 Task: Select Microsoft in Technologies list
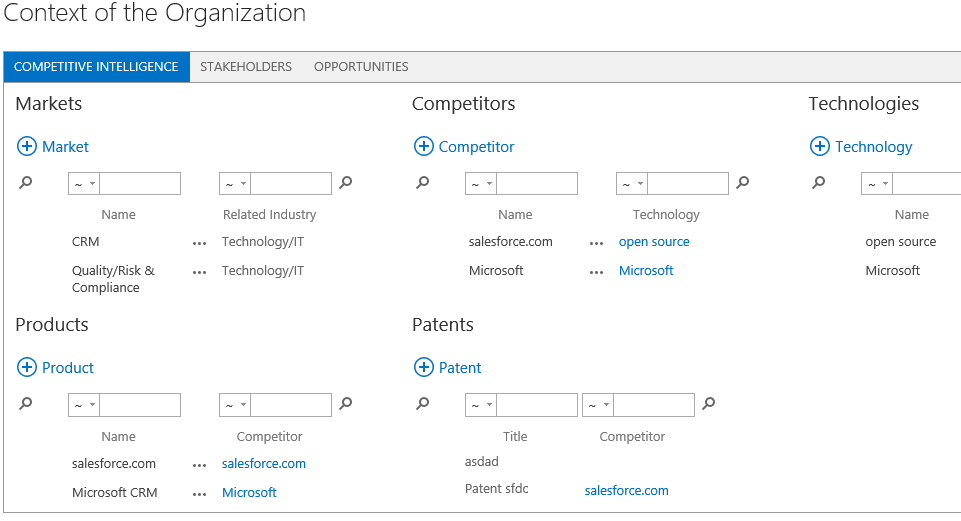(892, 270)
